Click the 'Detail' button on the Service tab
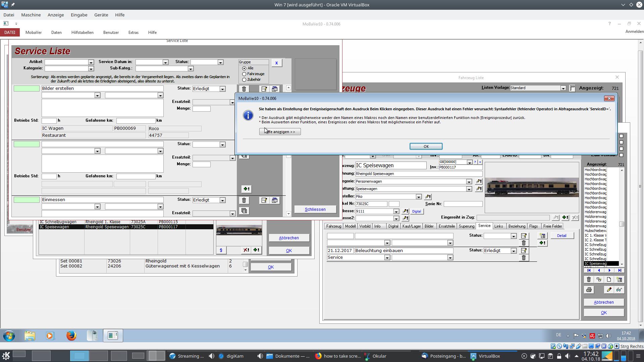 (x=562, y=236)
